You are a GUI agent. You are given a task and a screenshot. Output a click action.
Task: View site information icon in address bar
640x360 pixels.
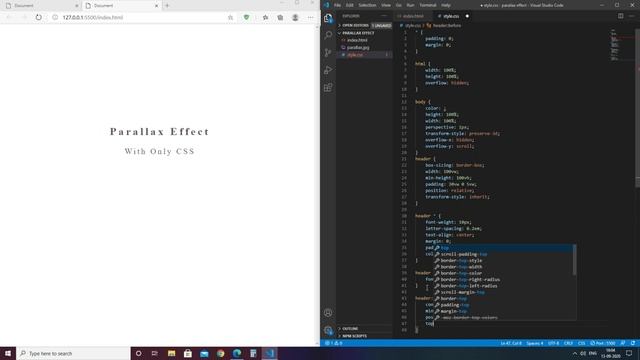point(55,18)
